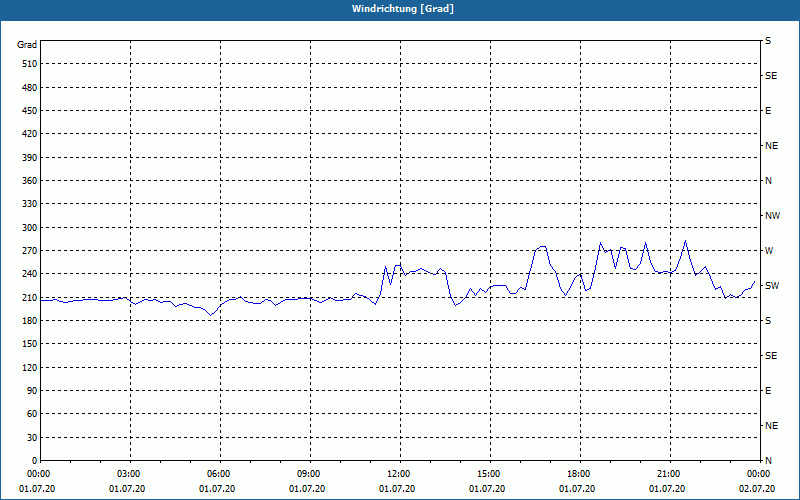The width and height of the screenshot is (800, 500).
Task: Click the 01.07.20 date under 18:00
Action: point(577,489)
